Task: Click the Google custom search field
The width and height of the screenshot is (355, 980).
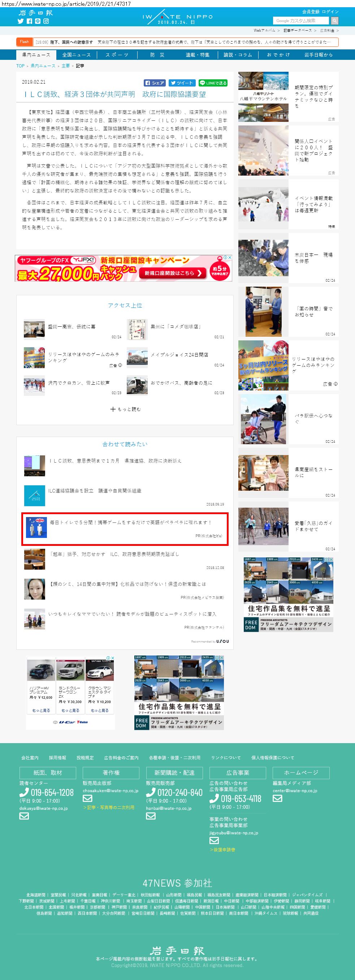Action: [x=301, y=21]
